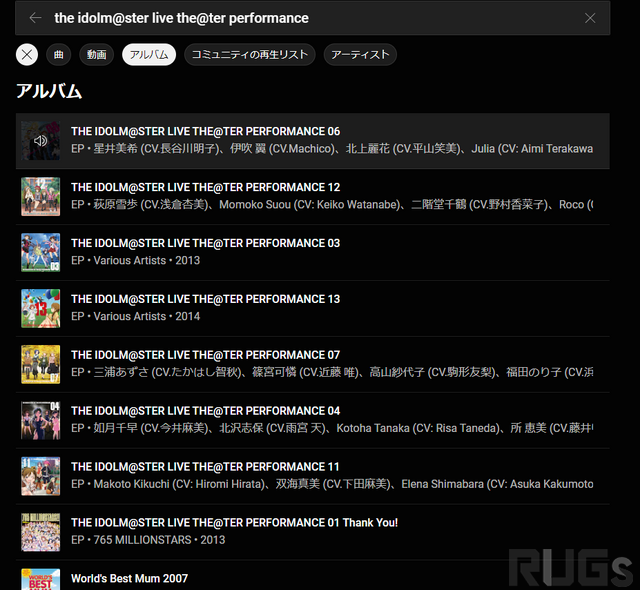Open PERFORMANCE 13 album cover thumbnail
The height and width of the screenshot is (590, 640).
tap(41, 309)
